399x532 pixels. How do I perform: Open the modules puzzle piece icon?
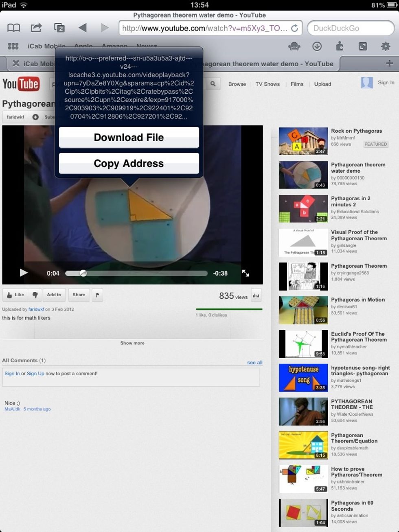click(x=340, y=46)
